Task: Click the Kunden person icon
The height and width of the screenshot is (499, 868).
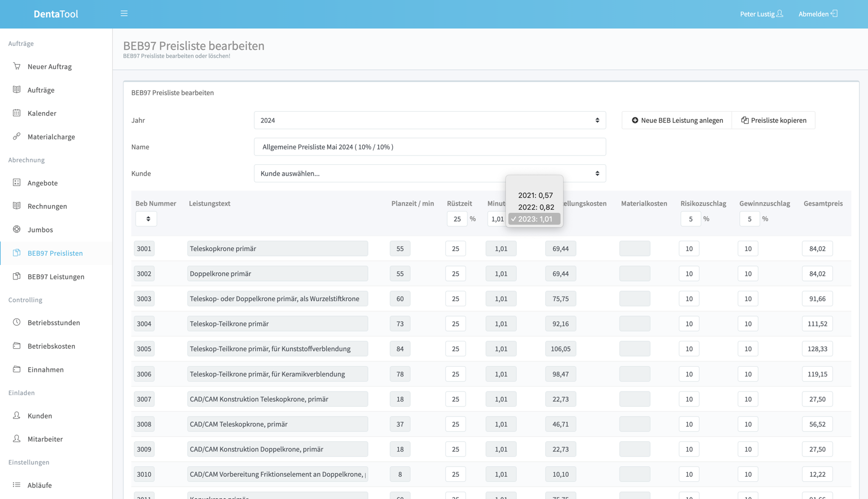Action: click(x=17, y=415)
